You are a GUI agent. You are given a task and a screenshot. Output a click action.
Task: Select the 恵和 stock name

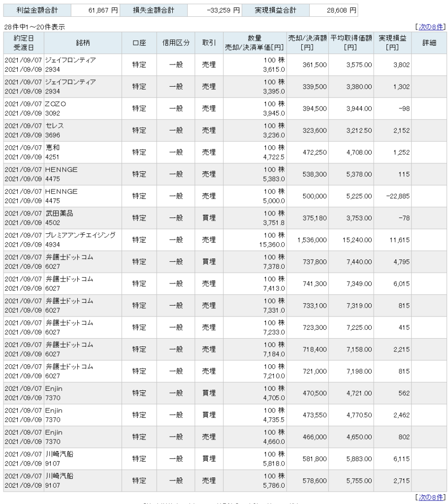(x=52, y=148)
